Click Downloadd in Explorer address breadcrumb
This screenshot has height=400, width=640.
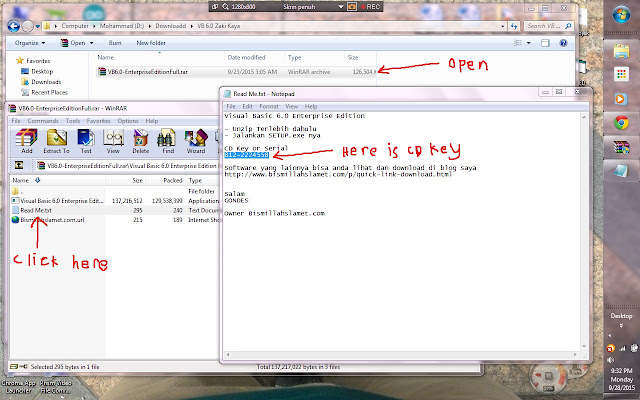[170, 26]
